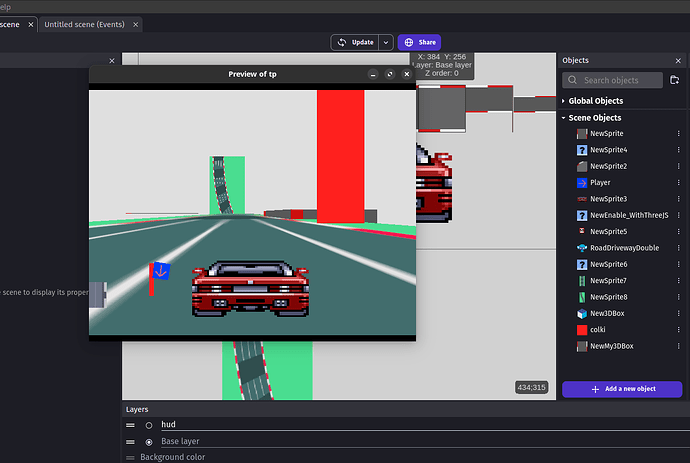The width and height of the screenshot is (690, 463).
Task: Click the hud layer name field
Action: 425,425
